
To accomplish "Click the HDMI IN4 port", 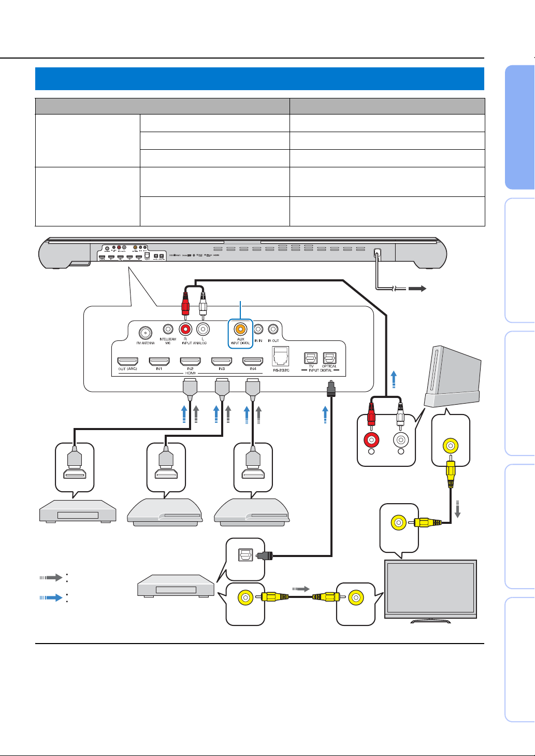I will point(253,361).
